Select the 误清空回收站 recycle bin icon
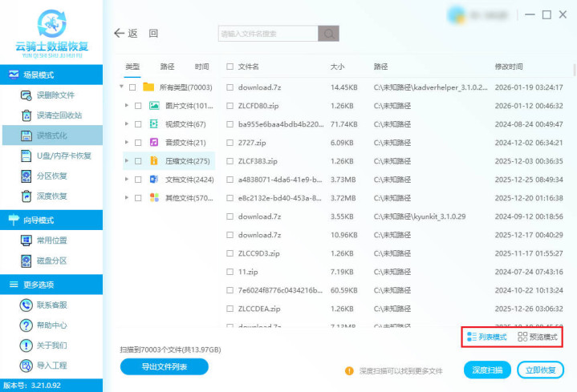This screenshot has height=392, width=577. 26,115
